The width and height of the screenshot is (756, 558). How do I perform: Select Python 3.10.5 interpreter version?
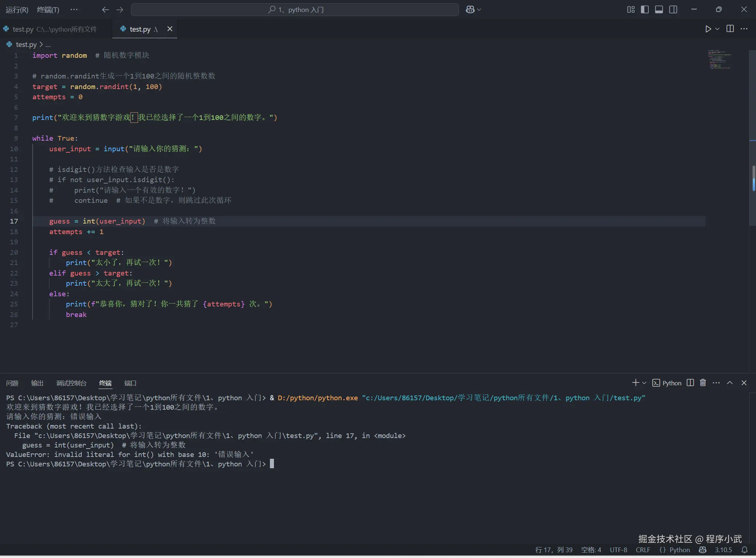(723, 550)
